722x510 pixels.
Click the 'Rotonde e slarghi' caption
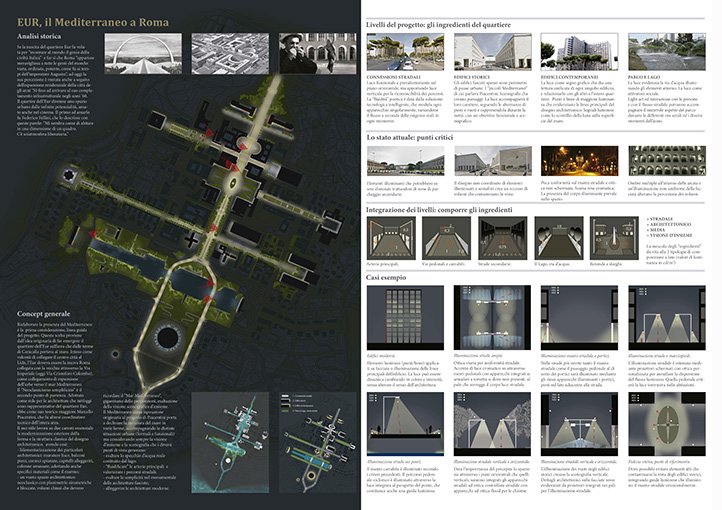click(x=606, y=264)
